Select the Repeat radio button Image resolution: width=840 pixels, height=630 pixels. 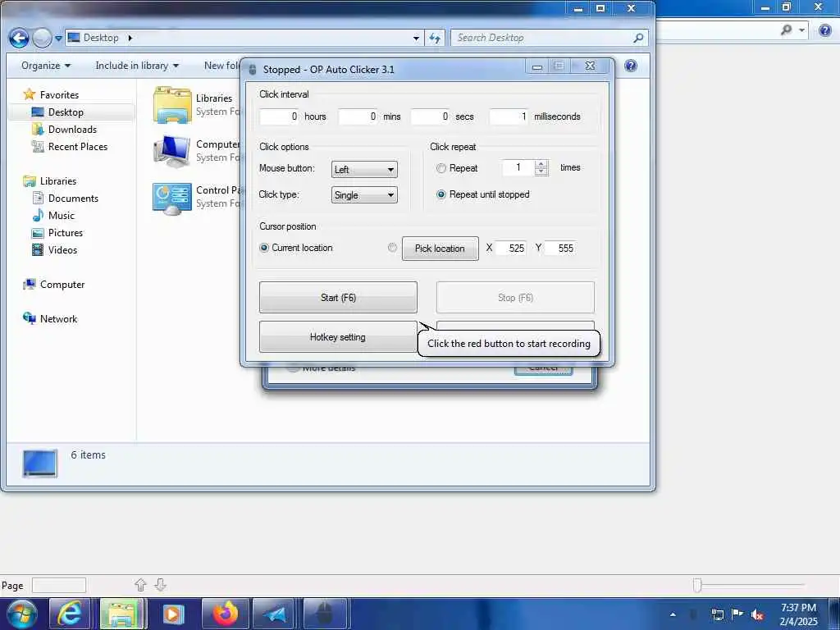(441, 168)
